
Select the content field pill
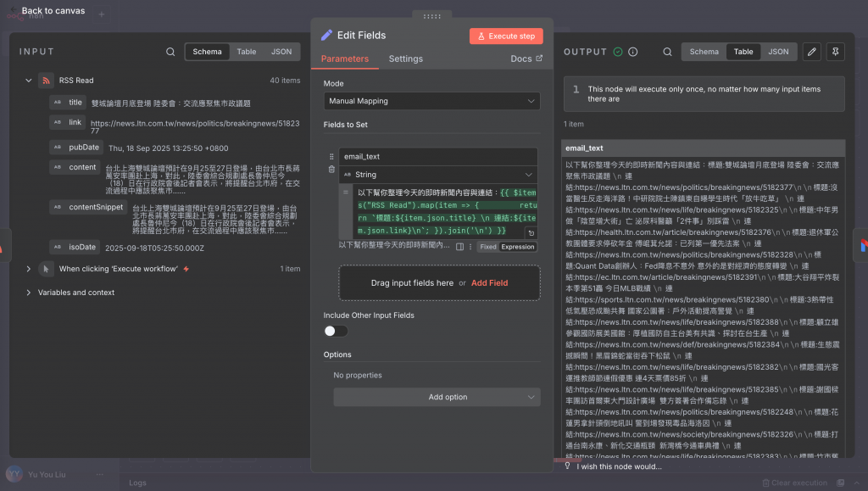coord(75,167)
